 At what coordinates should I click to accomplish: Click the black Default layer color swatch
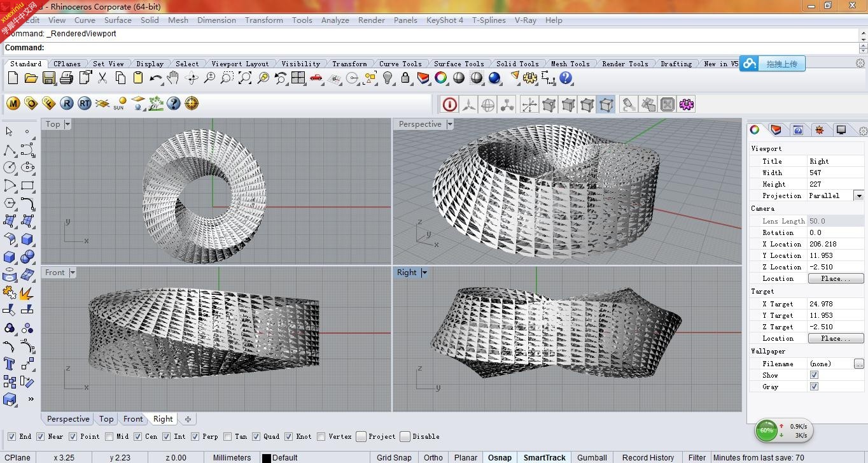point(267,458)
